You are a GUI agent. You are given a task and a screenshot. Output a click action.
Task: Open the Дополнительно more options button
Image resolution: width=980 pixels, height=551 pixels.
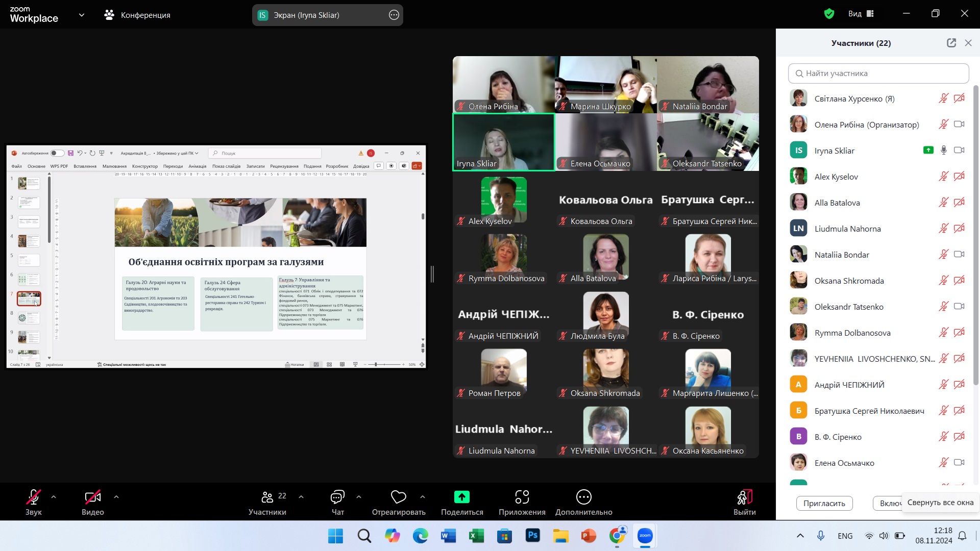(584, 503)
